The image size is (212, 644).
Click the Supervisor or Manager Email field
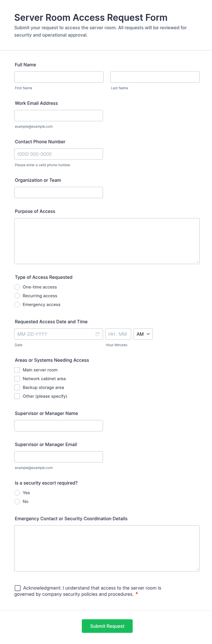(59, 456)
